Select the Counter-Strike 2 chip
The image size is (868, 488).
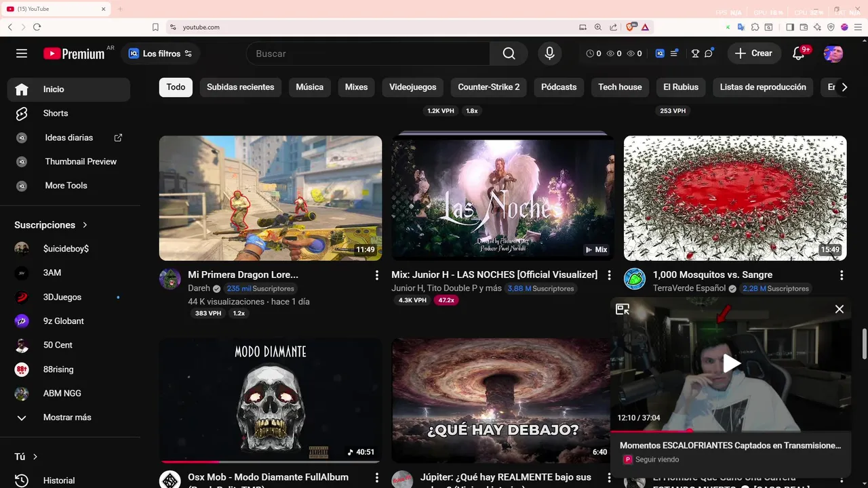point(489,87)
